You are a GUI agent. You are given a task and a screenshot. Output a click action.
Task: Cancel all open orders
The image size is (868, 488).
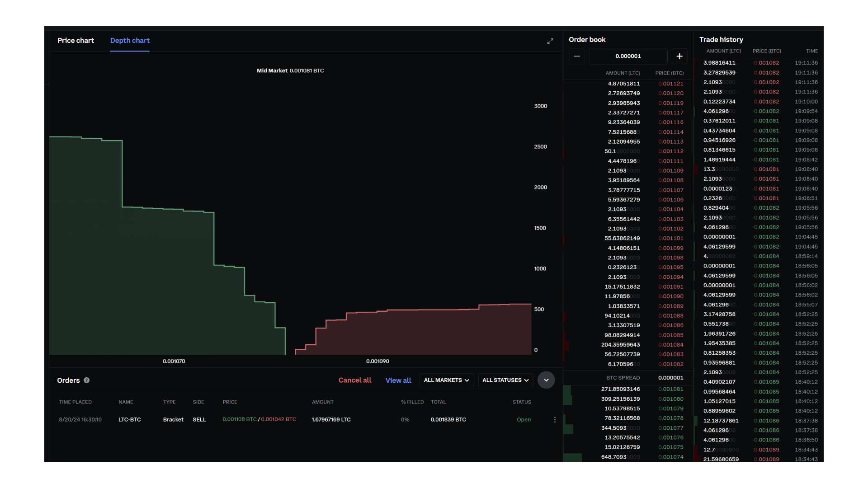tap(354, 380)
